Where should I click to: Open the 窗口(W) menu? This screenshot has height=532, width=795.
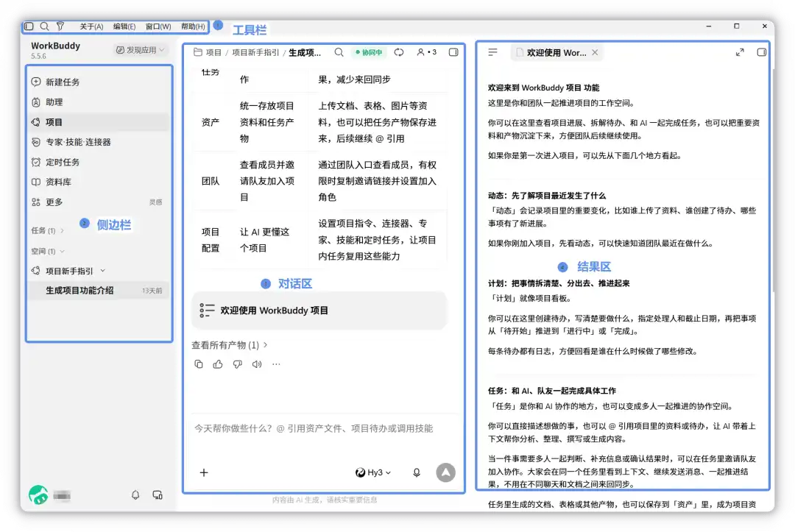pyautogui.click(x=158, y=26)
